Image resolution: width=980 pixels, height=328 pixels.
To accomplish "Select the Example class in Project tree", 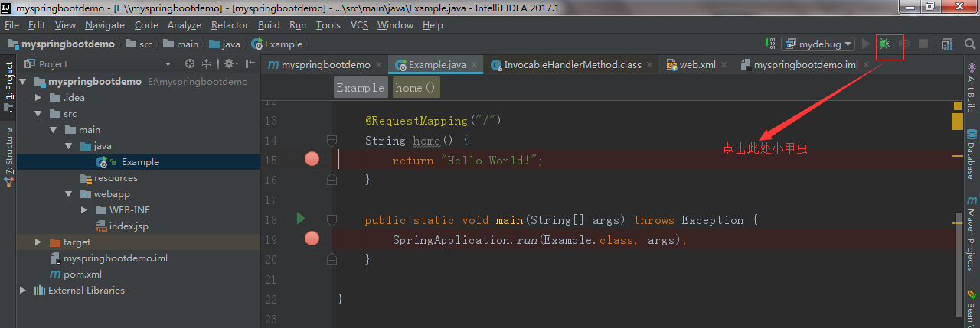I will (x=140, y=162).
